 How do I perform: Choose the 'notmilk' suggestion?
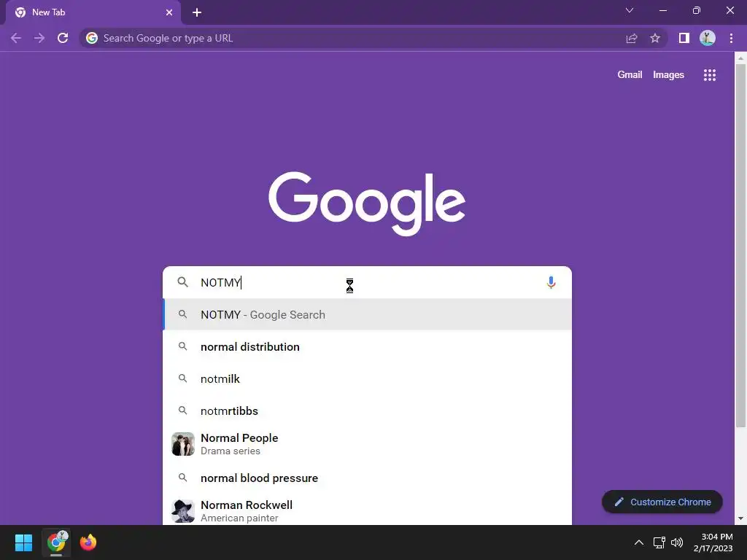point(367,379)
